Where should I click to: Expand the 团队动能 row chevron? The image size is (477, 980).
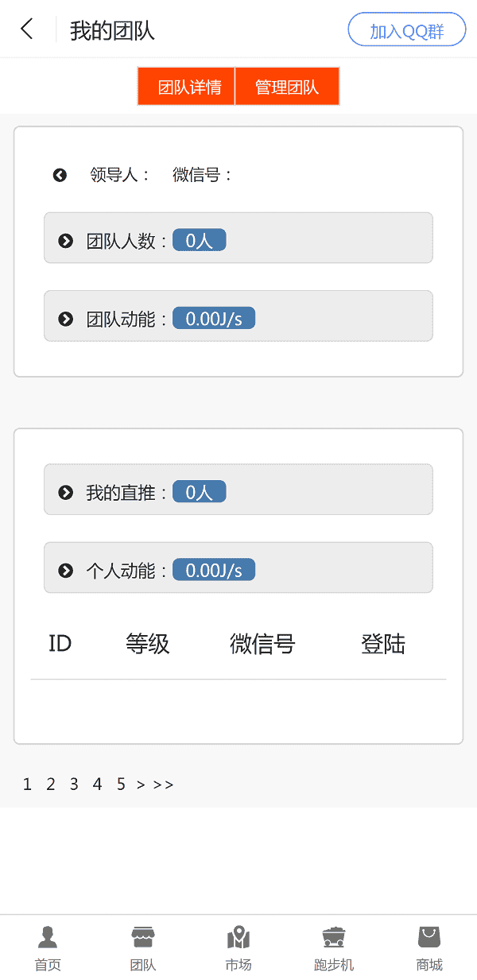tap(65, 318)
